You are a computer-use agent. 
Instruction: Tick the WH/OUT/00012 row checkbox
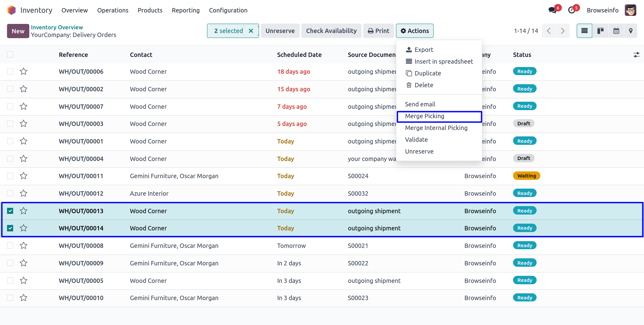[10, 193]
